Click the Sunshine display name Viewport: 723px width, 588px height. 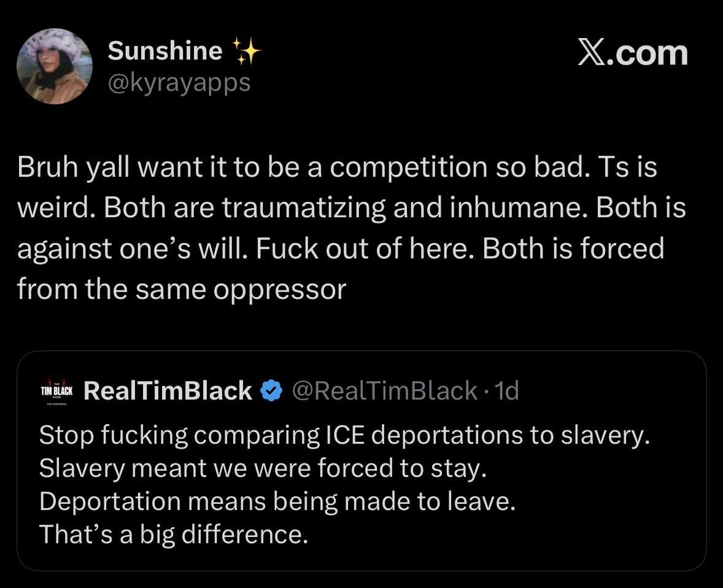[x=164, y=50]
